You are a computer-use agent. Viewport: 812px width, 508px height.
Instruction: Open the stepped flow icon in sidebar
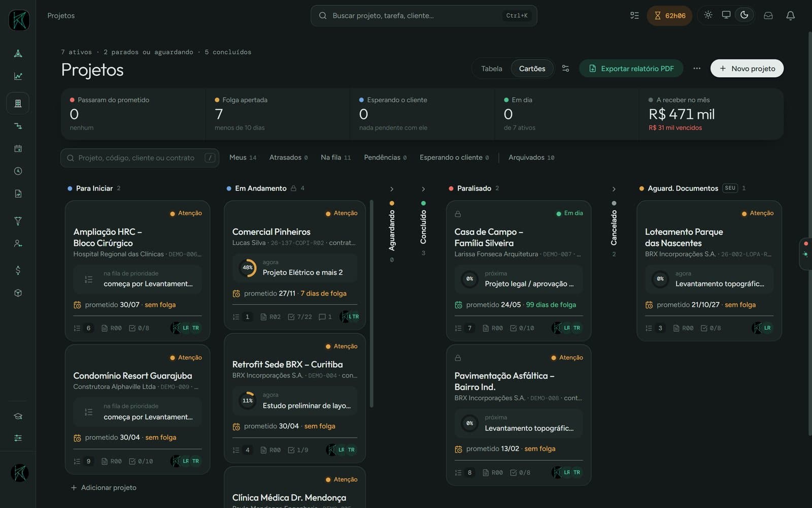coord(18,126)
